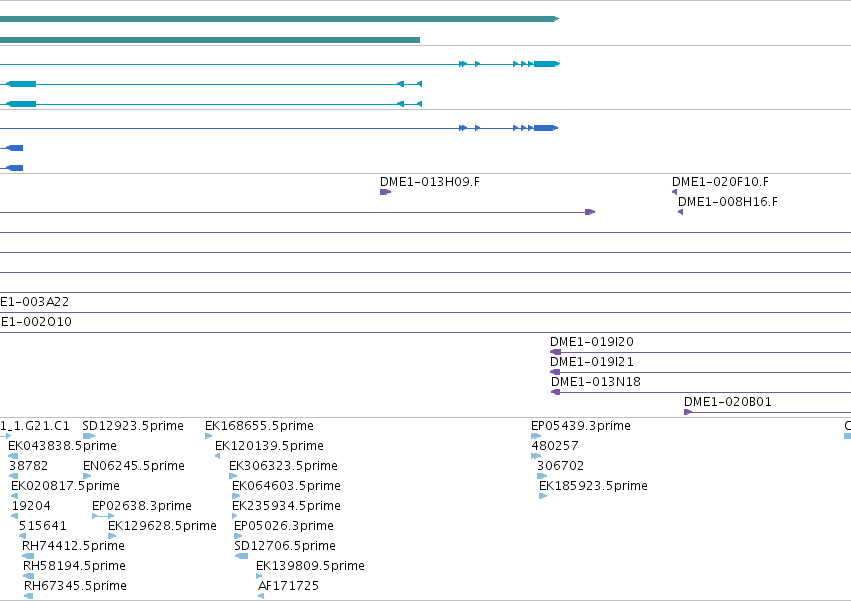This screenshot has height=601, width=851.
Task: Select the EK168655.5prime EST label
Action: click(259, 426)
